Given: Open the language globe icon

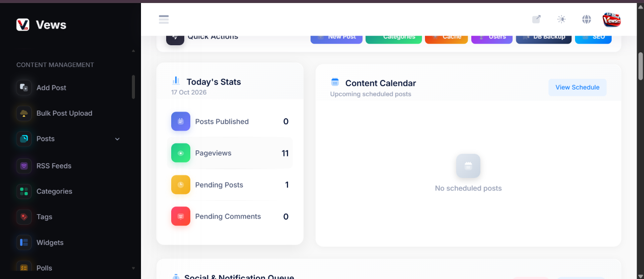Looking at the screenshot, I should (587, 19).
